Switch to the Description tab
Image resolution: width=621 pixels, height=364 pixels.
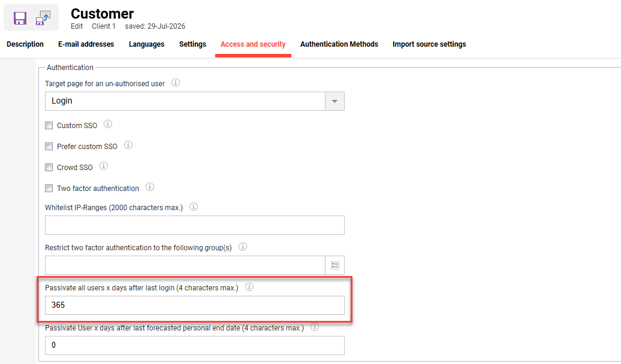pos(25,44)
